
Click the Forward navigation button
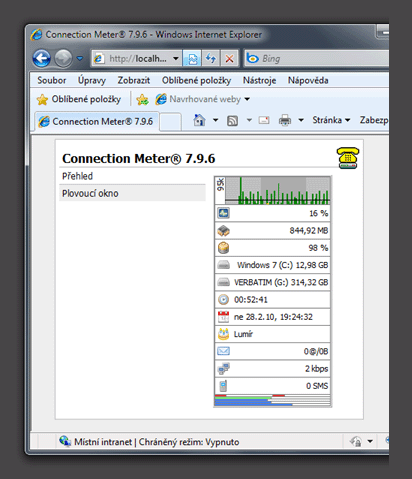(63, 58)
